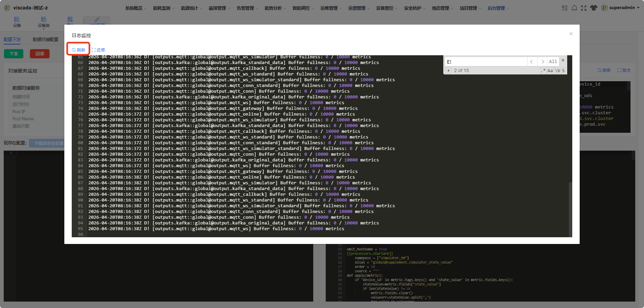The height and width of the screenshot is (308, 644).
Task: Open the superadmin user dropdown
Action: pos(620,8)
